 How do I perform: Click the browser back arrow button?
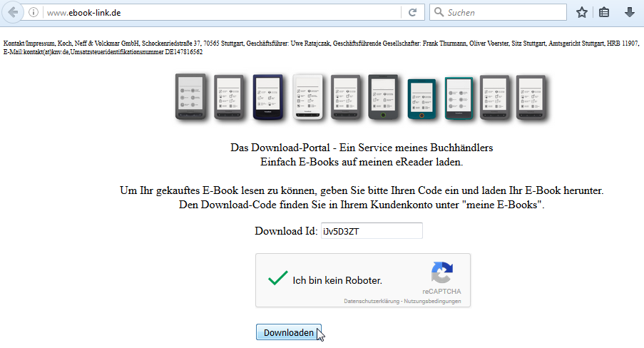(x=13, y=12)
